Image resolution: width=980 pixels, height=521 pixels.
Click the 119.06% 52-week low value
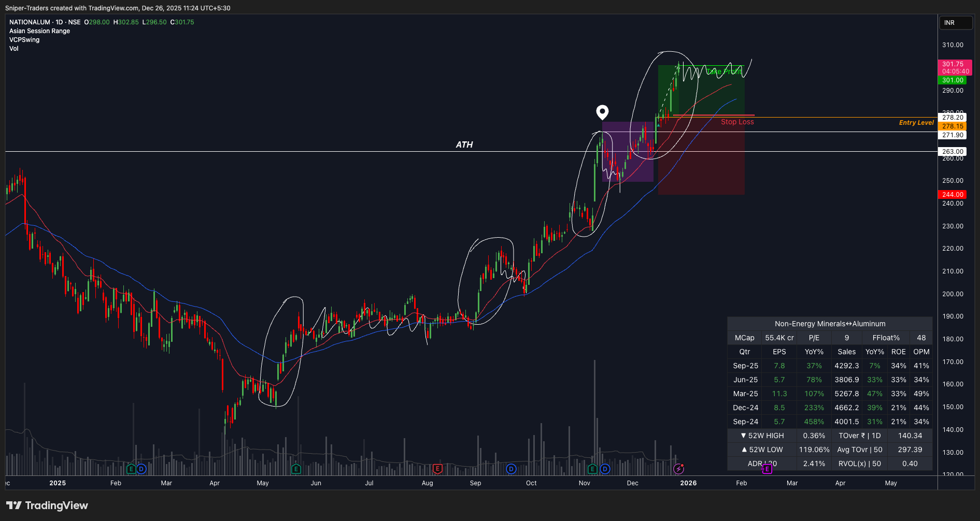(x=814, y=450)
